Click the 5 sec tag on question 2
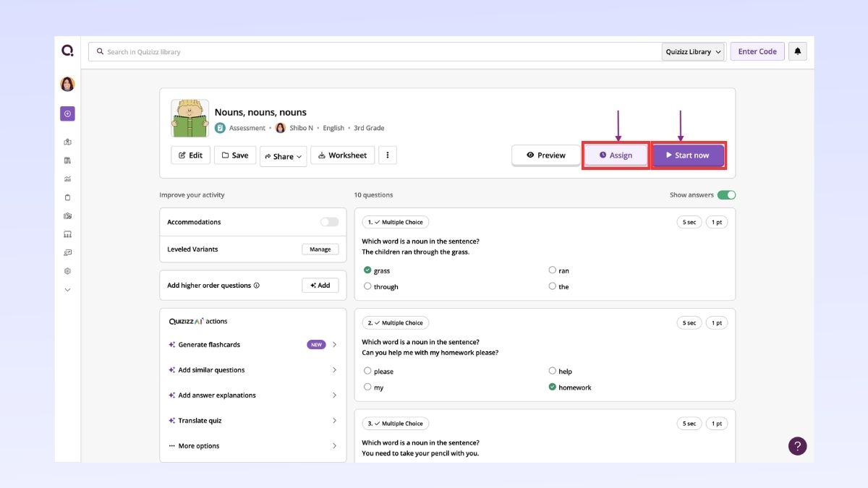This screenshot has height=488, width=868. (689, 323)
